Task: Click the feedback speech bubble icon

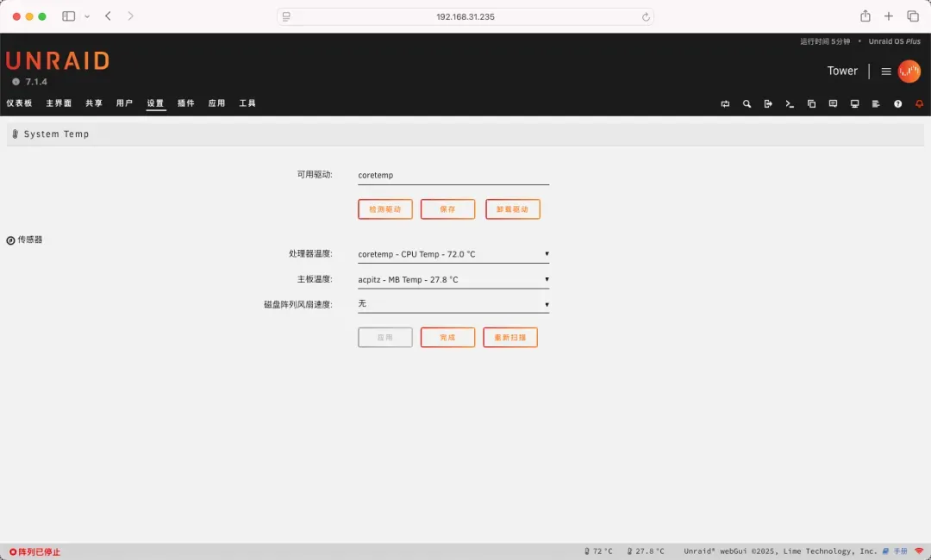Action: click(x=833, y=103)
